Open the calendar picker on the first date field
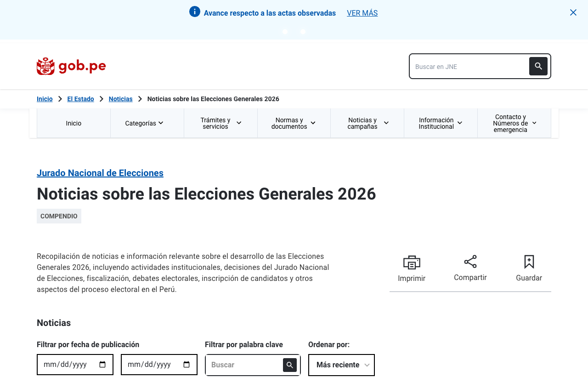The width and height of the screenshot is (588, 377). click(102, 365)
